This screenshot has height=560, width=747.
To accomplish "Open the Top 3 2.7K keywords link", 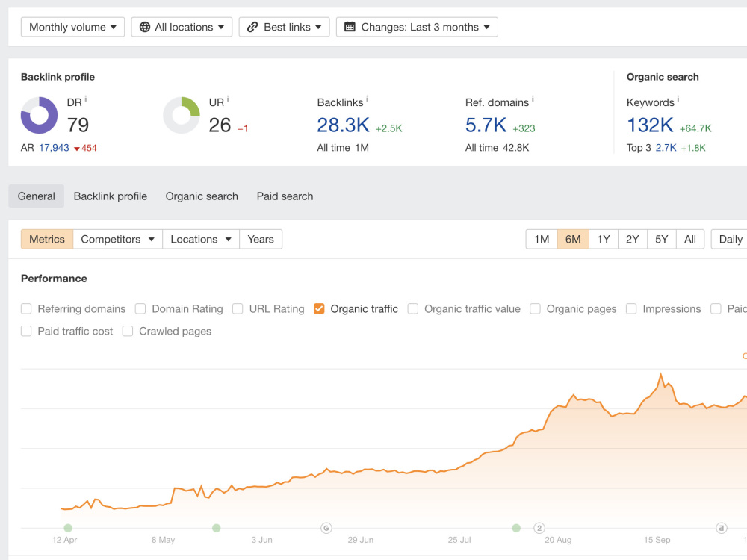I will 666,148.
